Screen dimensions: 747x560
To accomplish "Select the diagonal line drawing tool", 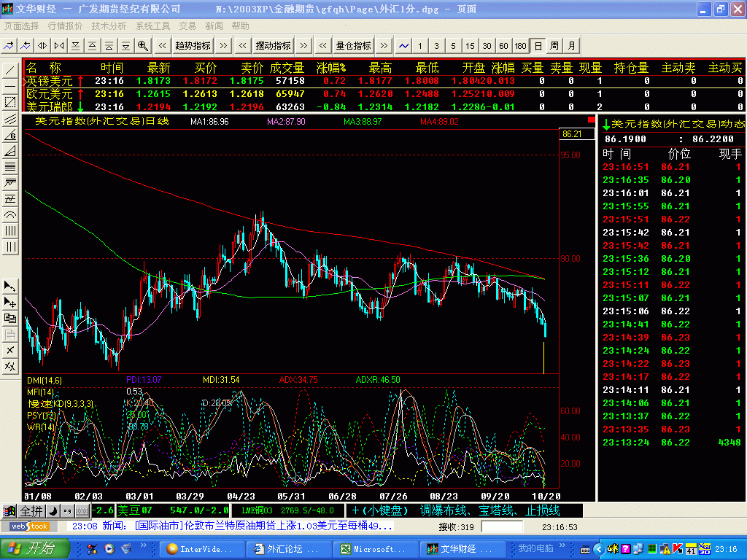I will coord(10,71).
